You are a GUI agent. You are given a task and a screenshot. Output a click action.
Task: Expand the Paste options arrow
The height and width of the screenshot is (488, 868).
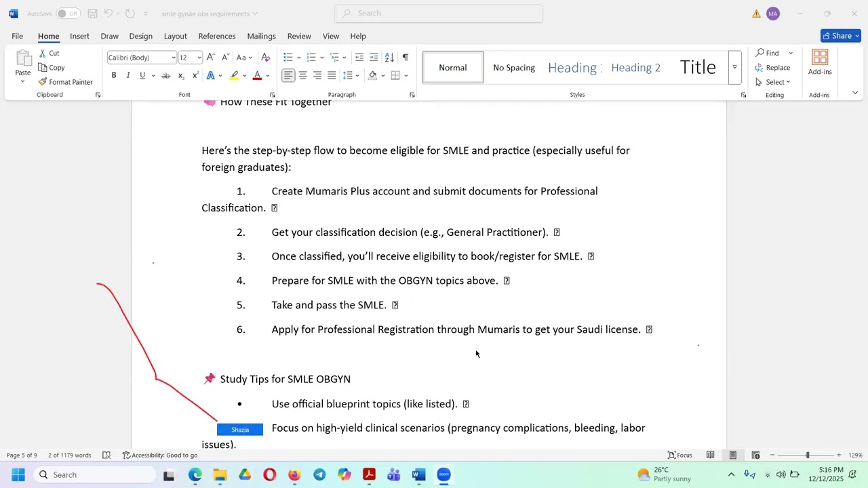coord(22,82)
